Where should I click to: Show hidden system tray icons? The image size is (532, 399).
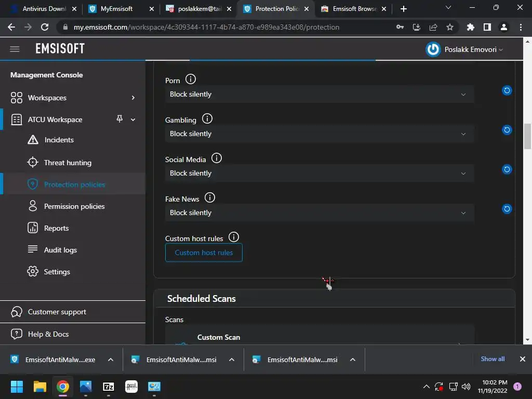pyautogui.click(x=427, y=387)
